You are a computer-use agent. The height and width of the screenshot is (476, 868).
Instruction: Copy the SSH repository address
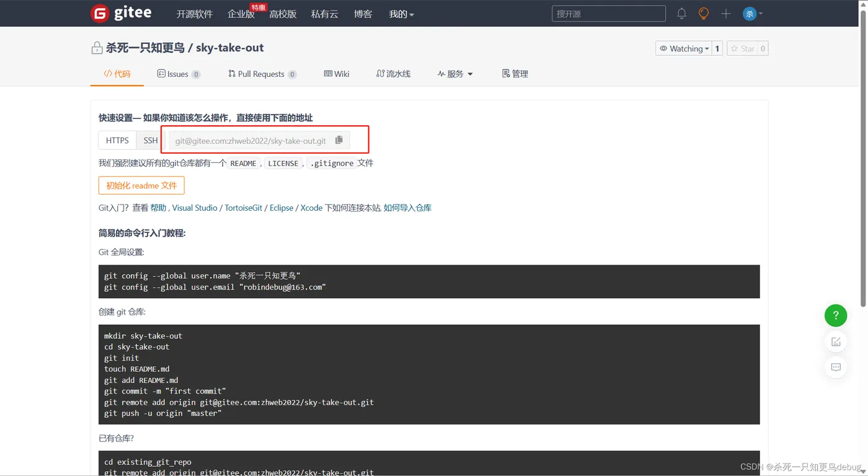[339, 140]
